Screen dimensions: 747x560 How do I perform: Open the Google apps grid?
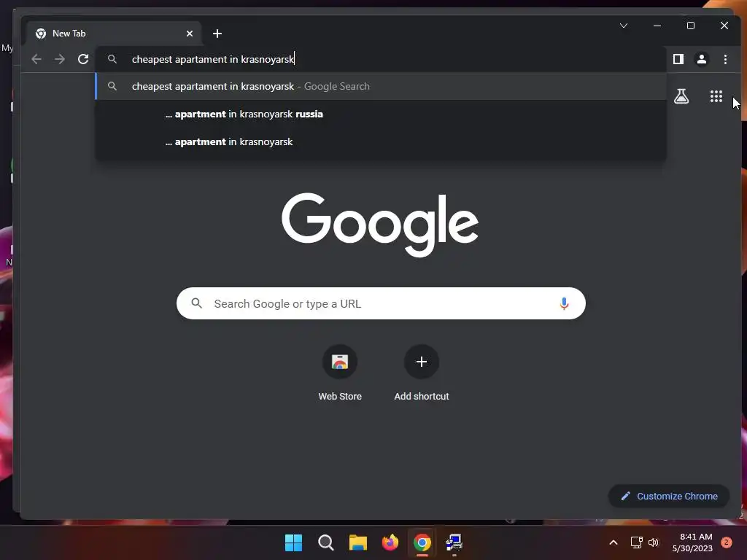(716, 97)
